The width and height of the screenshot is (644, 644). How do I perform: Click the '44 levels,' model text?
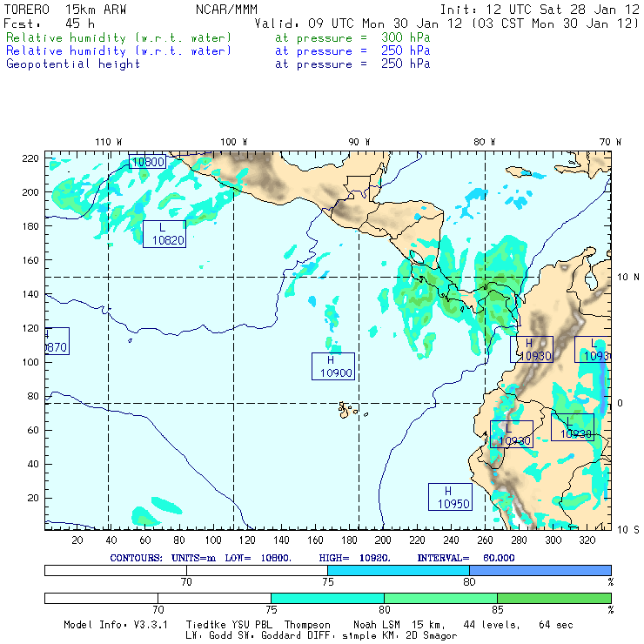click(x=492, y=625)
